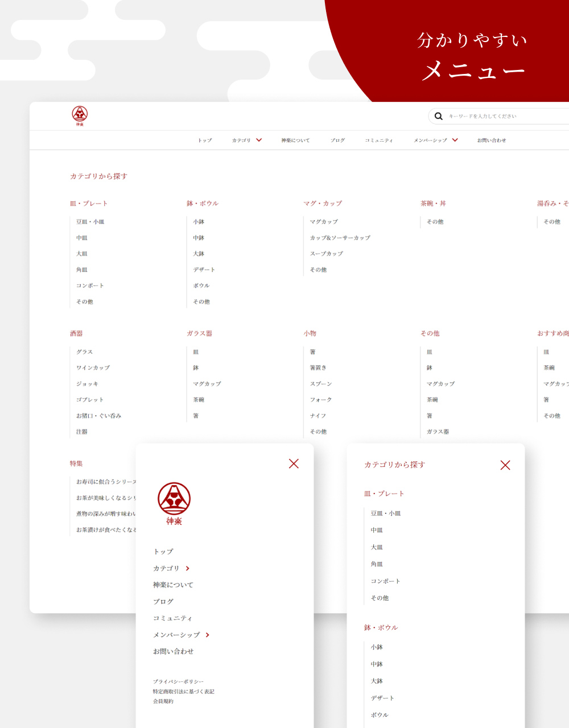Choose ジョッキ under 酒器
The height and width of the screenshot is (728, 569).
tap(88, 384)
